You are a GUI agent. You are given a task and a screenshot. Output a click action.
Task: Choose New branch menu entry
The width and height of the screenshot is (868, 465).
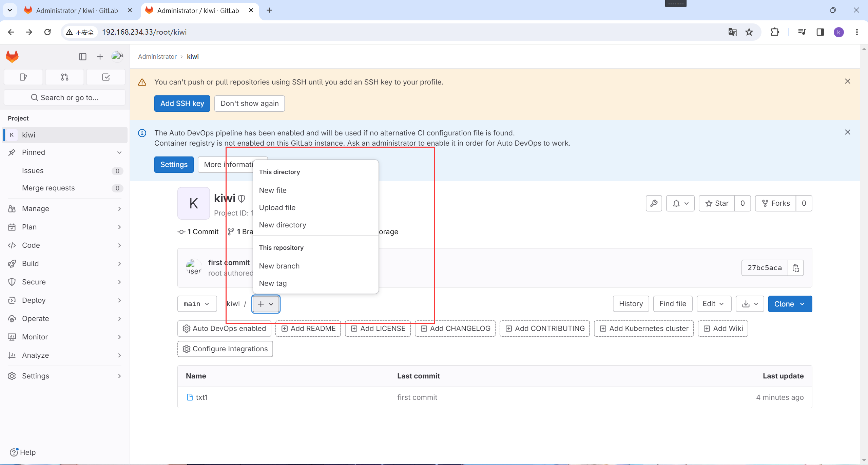tap(279, 266)
